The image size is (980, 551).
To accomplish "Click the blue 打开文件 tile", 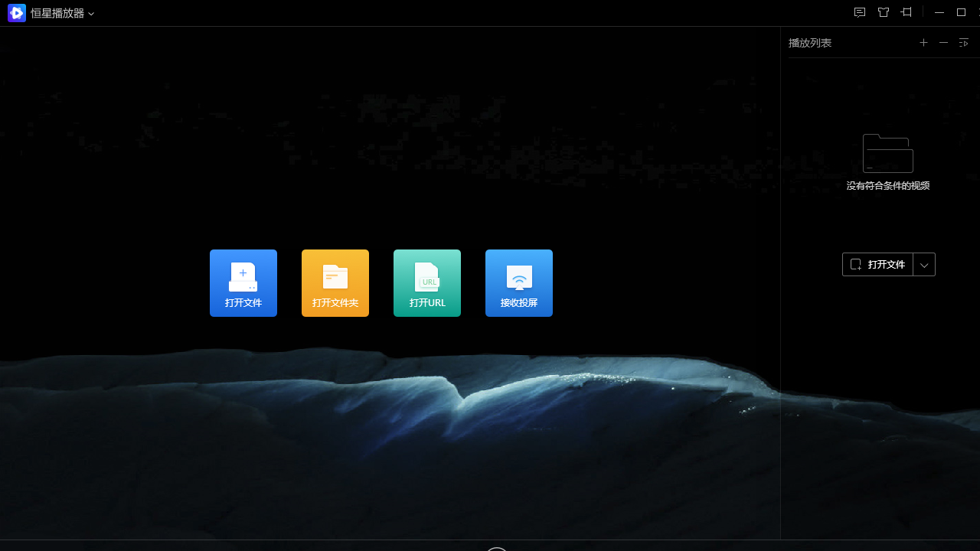I will click(243, 283).
